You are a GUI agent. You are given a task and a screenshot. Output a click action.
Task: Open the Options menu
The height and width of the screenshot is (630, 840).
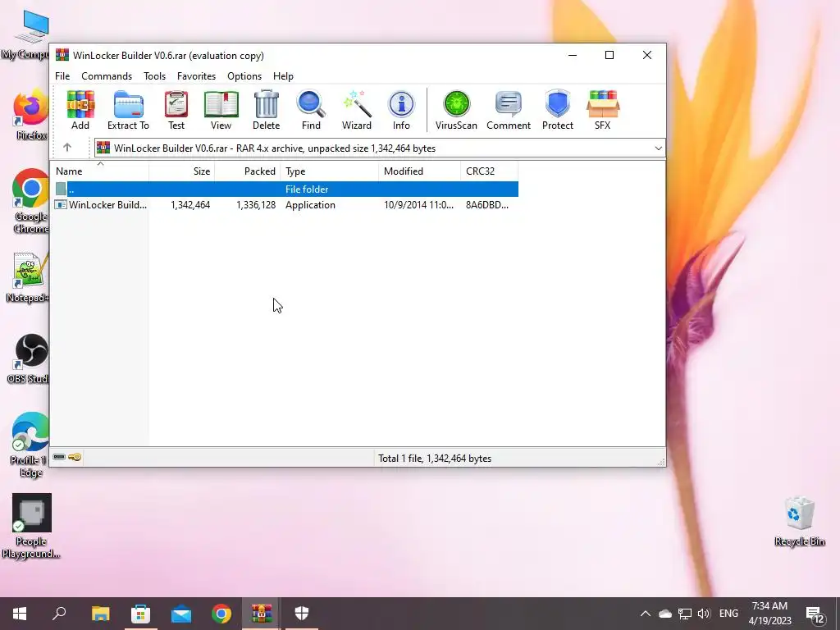[x=244, y=76]
